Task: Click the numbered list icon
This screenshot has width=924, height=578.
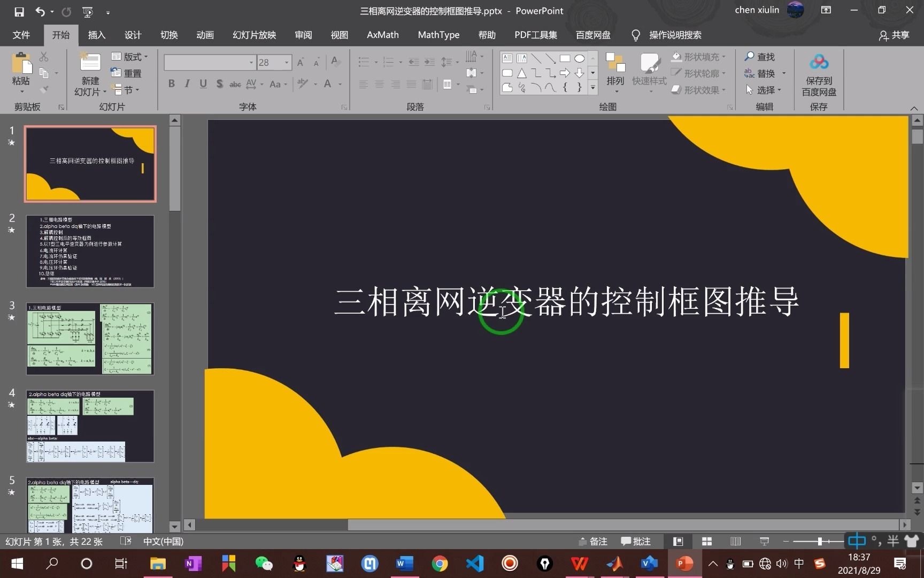Action: 389,62
